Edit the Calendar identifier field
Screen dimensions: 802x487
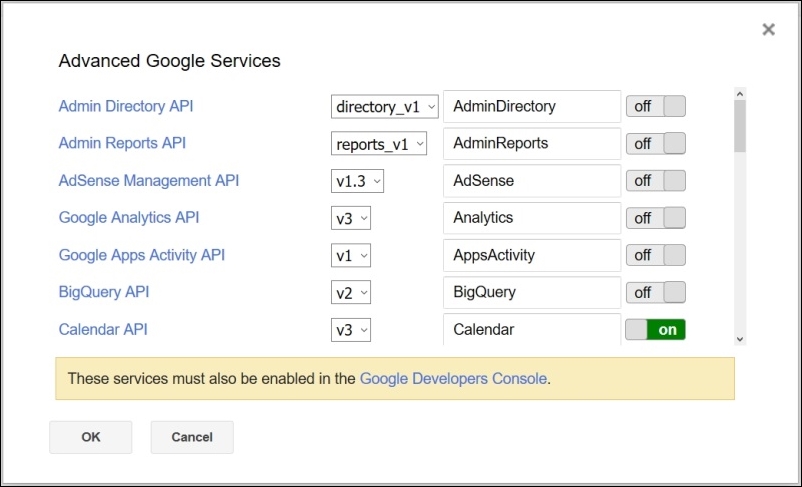coord(532,329)
